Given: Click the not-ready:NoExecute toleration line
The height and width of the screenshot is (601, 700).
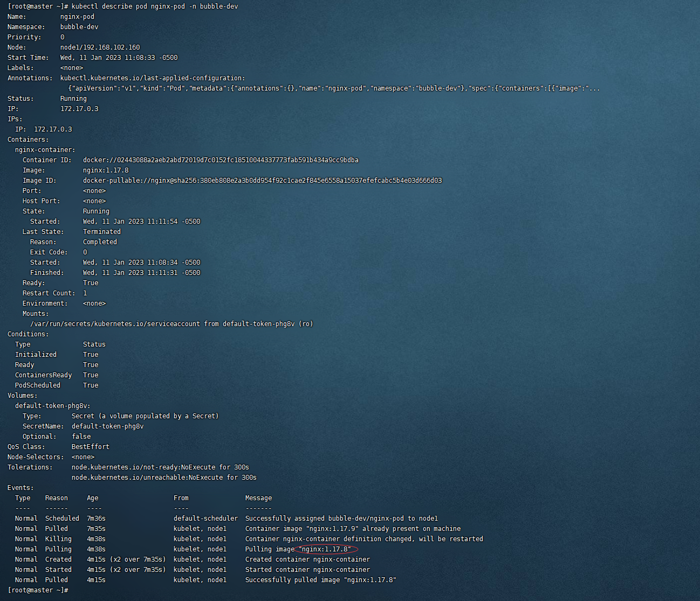Looking at the screenshot, I should (x=160, y=467).
